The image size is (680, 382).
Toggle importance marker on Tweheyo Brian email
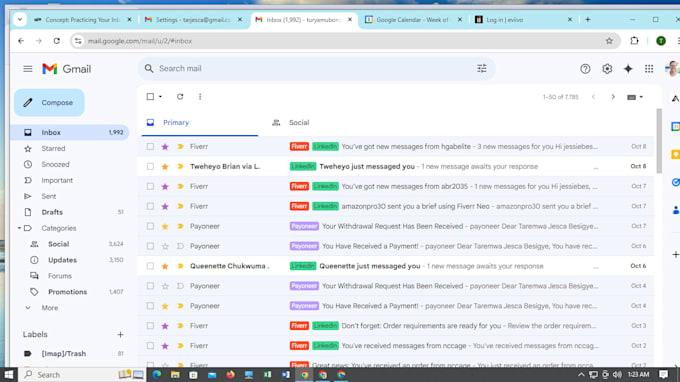pyautogui.click(x=180, y=167)
